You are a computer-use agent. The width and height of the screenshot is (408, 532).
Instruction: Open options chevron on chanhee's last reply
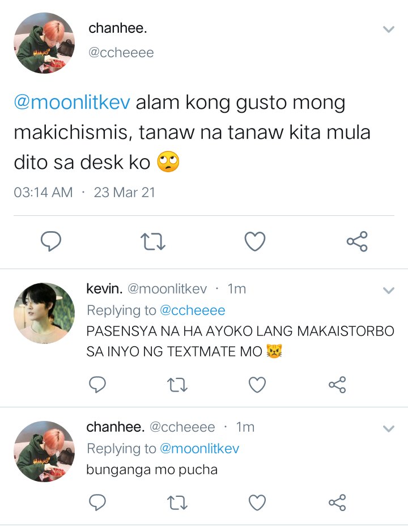tap(388, 429)
